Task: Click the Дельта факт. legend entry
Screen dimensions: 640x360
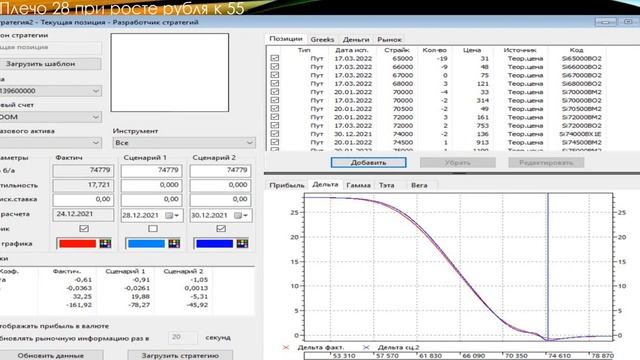Action: 321,347
